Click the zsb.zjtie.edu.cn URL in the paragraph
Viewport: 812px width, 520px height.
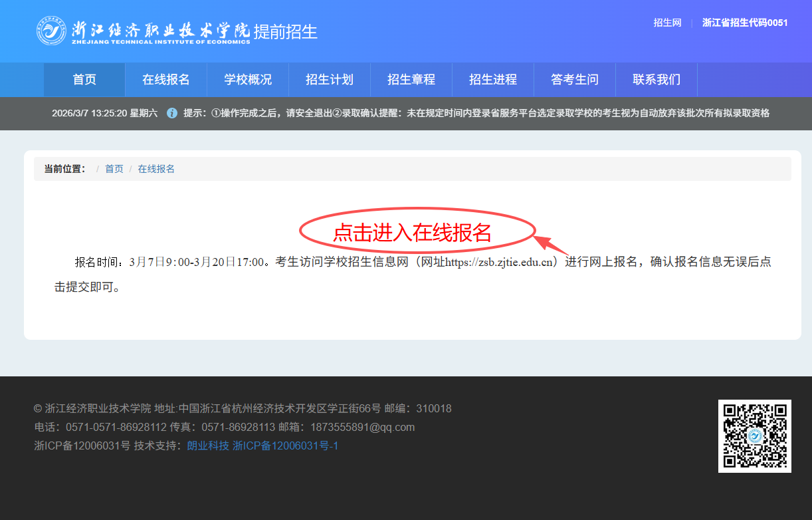[x=500, y=262]
